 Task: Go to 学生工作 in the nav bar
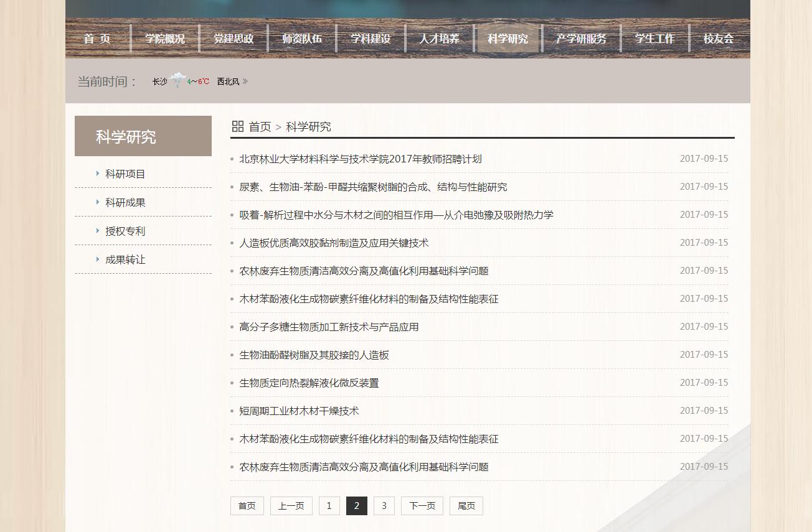[654, 39]
